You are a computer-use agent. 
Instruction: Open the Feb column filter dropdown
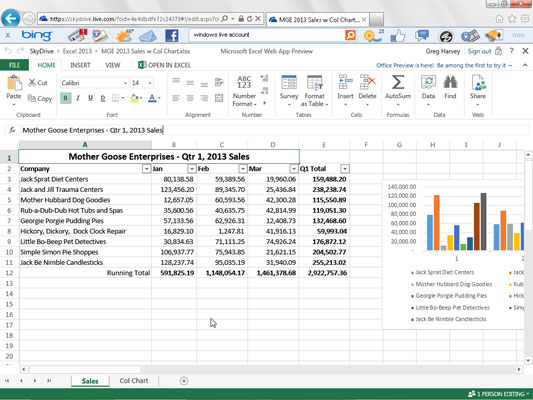pos(242,169)
